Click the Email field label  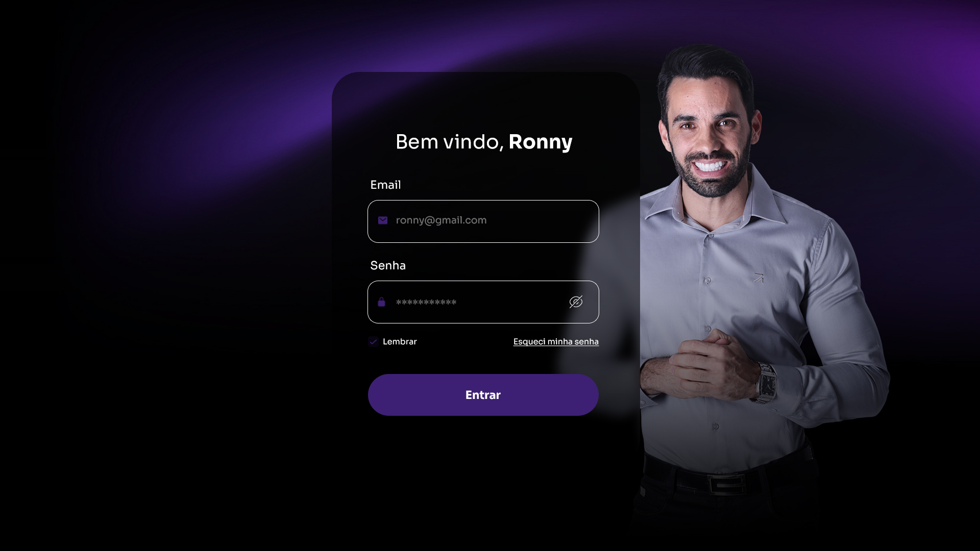385,185
